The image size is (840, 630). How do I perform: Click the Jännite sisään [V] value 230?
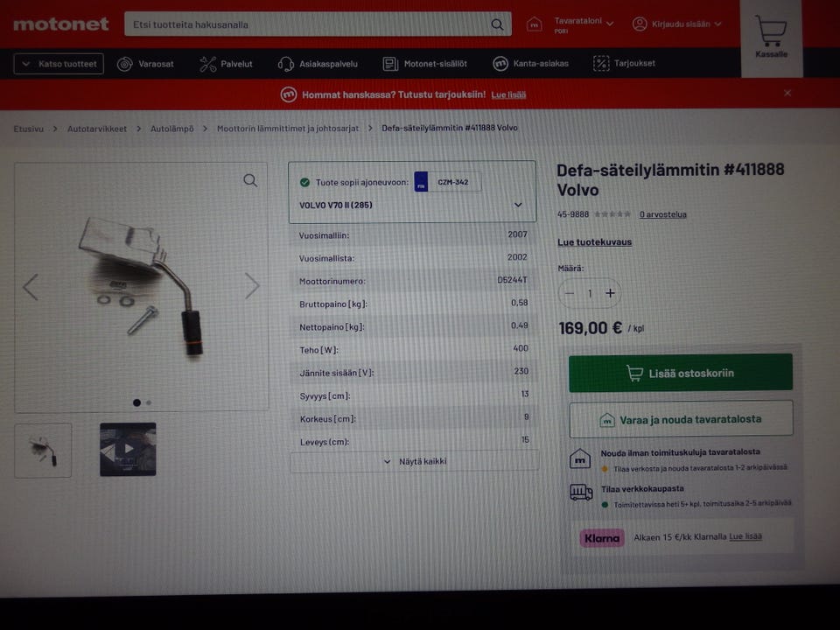point(521,371)
